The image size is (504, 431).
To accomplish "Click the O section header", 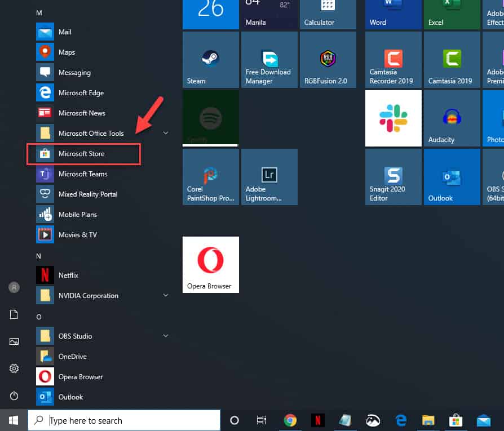I will [x=38, y=317].
